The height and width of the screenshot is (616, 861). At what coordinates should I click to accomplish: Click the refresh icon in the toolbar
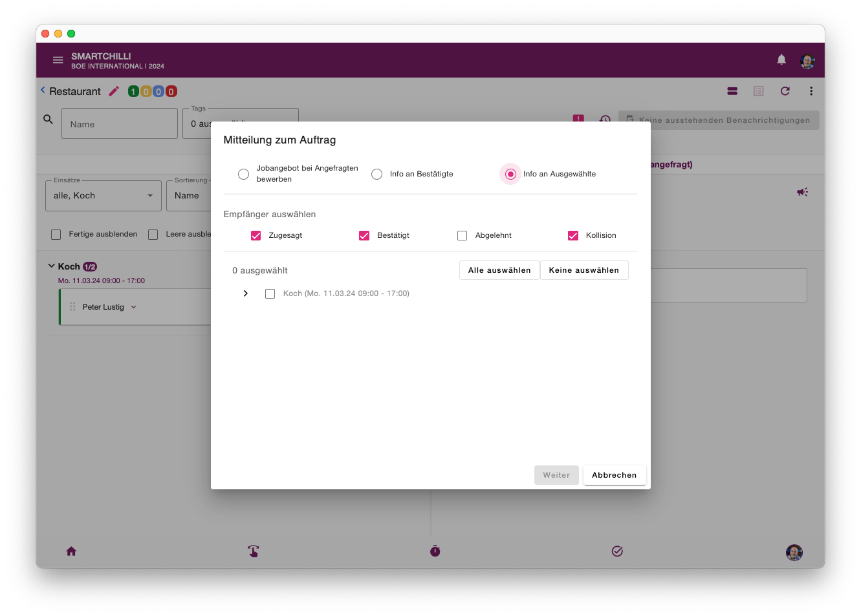(785, 91)
